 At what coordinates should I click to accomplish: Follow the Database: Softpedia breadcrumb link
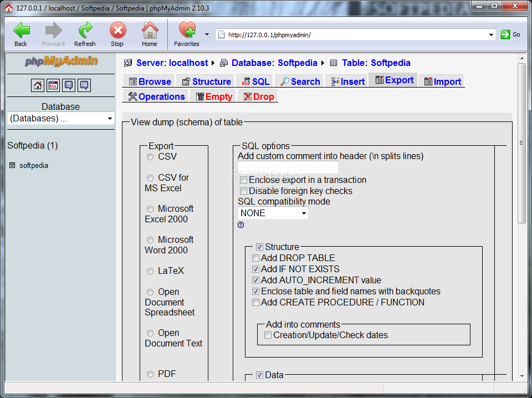[x=274, y=63]
